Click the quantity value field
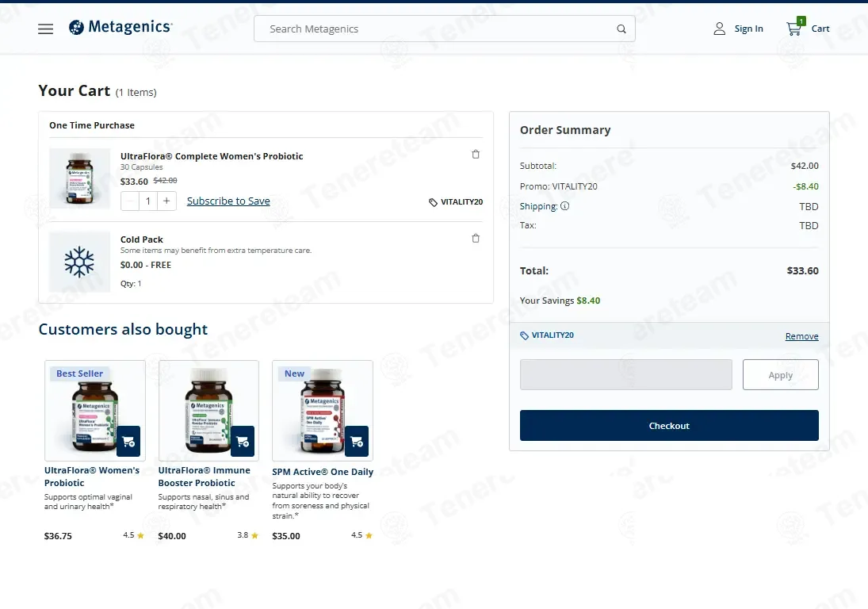Screen dimensions: 868x609 coord(147,201)
